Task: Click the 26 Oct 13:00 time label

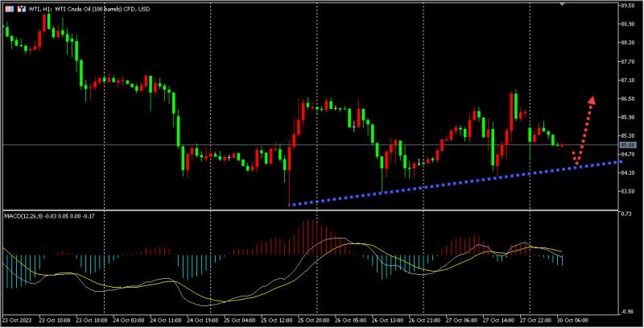Action: pyautogui.click(x=387, y=320)
